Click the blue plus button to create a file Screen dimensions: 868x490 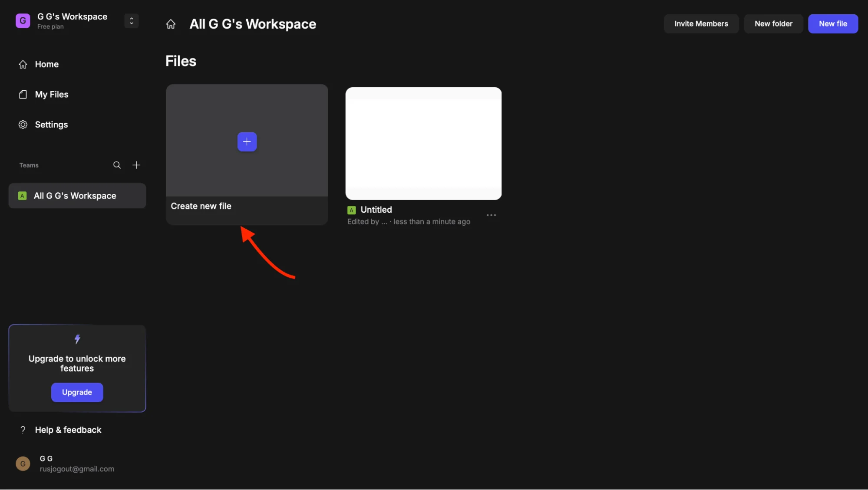coord(247,142)
